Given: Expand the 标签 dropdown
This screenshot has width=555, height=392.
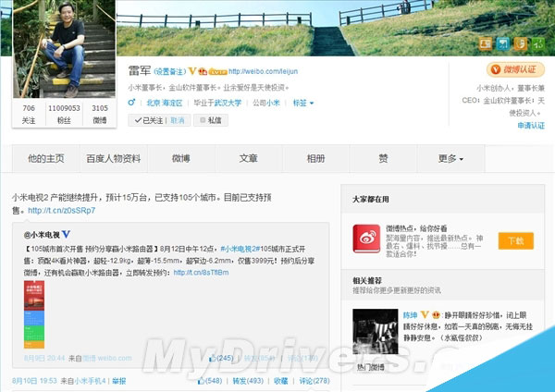Looking at the screenshot, I should (303, 103).
